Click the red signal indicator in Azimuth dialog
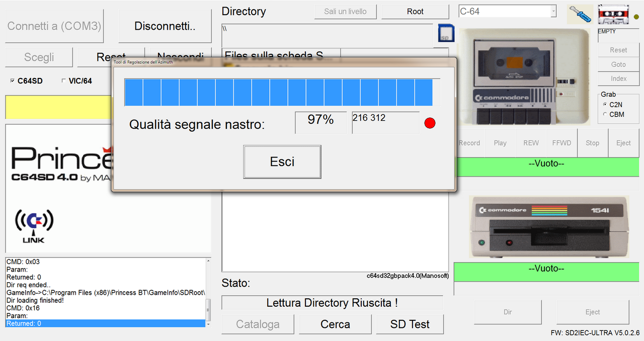This screenshot has width=644, height=341. pyautogui.click(x=430, y=123)
